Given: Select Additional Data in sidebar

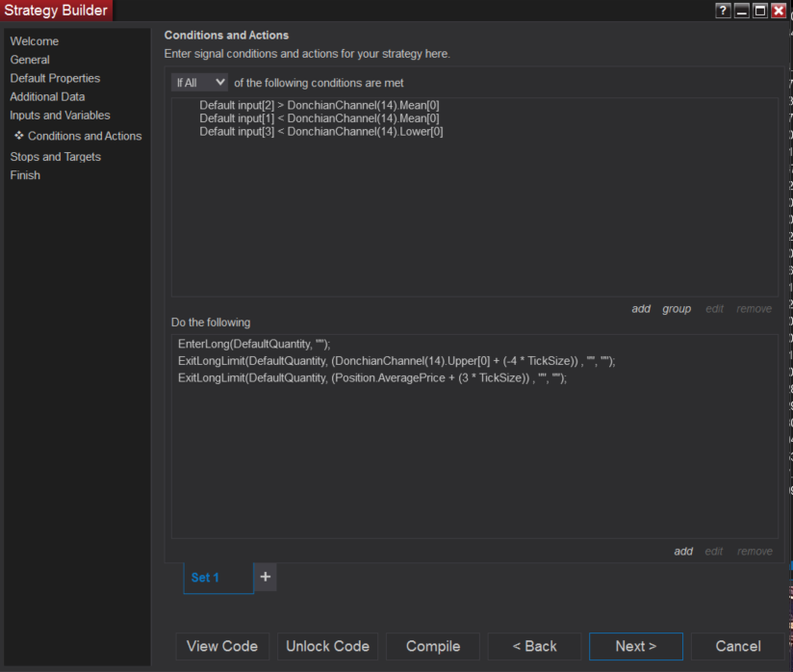Looking at the screenshot, I should 47,96.
